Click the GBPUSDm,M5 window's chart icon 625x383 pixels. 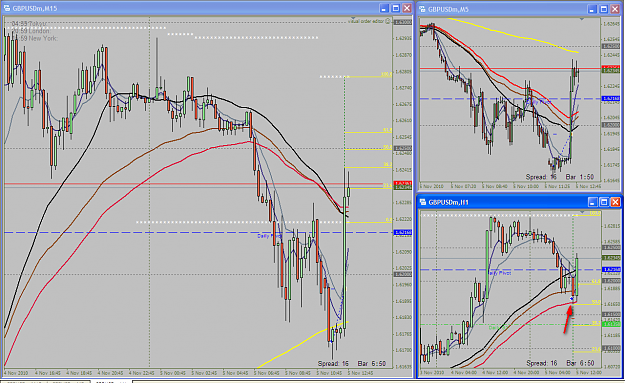click(x=422, y=9)
